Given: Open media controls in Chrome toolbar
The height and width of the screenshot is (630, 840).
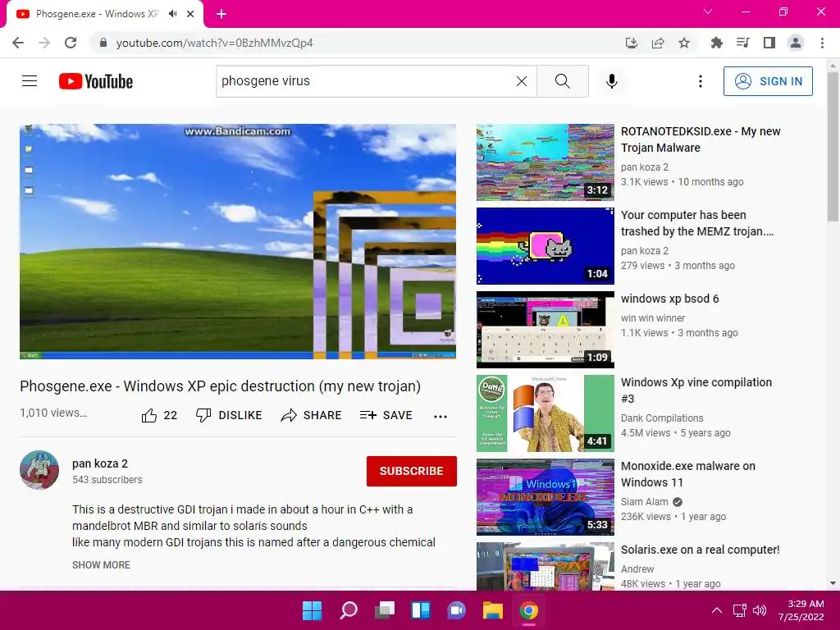Looking at the screenshot, I should [742, 43].
